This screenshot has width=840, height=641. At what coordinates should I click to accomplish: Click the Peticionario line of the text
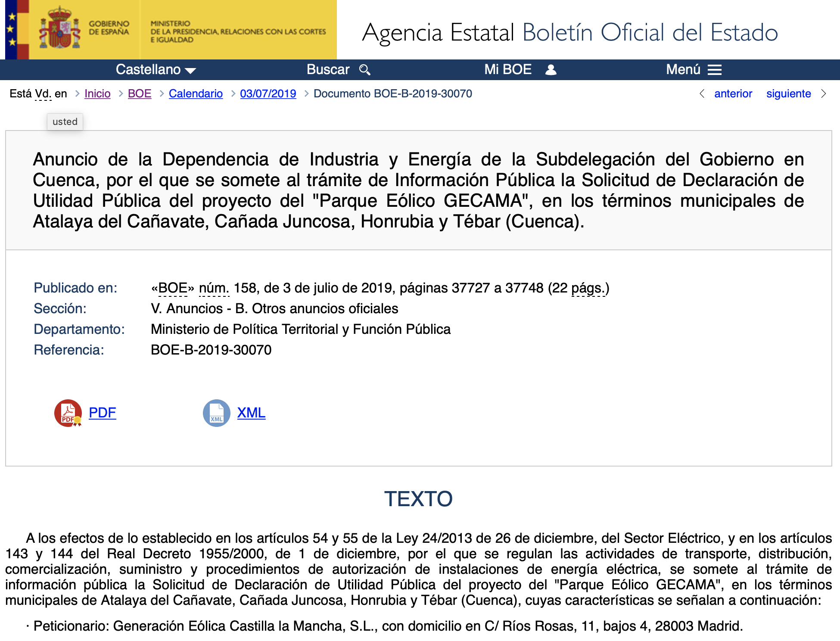[384, 626]
